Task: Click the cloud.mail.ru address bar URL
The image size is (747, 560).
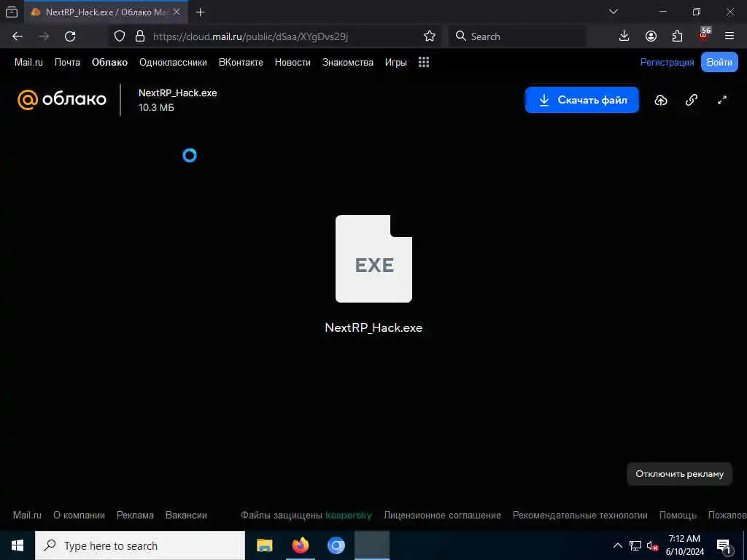Action: click(251, 36)
